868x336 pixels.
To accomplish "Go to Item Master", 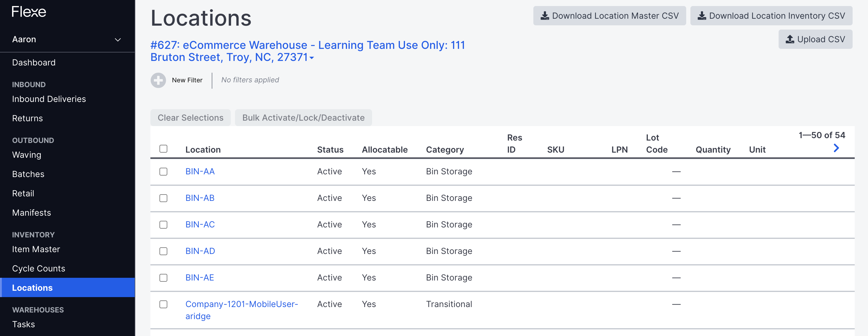I will [36, 249].
